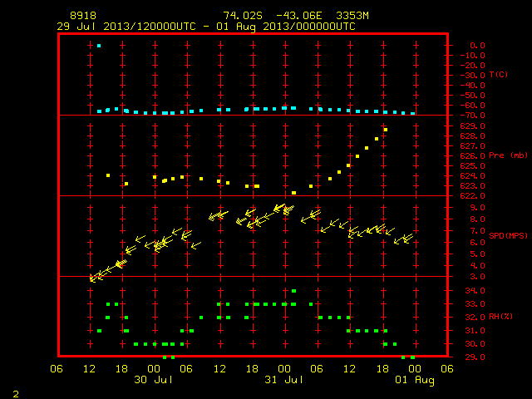
Task: Click the green humidity point at 34.0
Action: tap(293, 291)
